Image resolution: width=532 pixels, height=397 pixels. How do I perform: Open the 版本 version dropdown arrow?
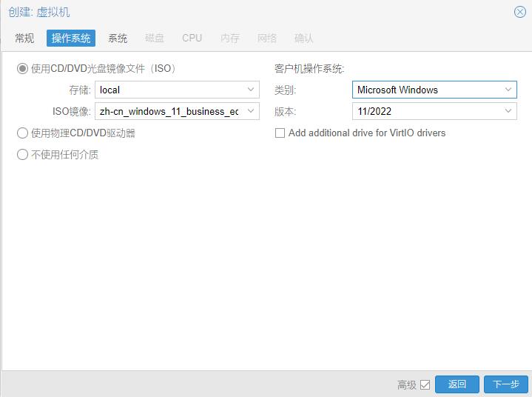click(508, 111)
